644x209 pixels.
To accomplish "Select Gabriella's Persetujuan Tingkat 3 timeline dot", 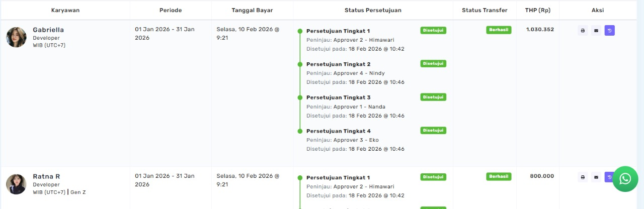I will click(300, 97).
